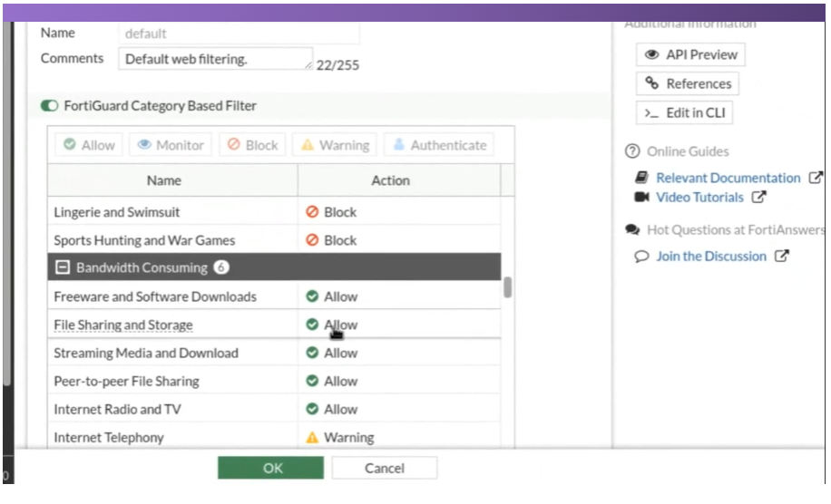Click the block icon in Lingerie and Swimsuit row
831x504 pixels.
click(312, 212)
